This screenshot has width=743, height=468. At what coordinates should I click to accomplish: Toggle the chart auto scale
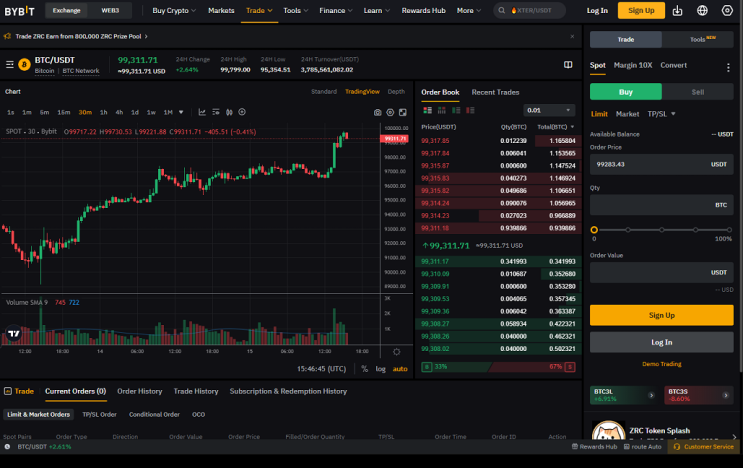tap(400, 369)
